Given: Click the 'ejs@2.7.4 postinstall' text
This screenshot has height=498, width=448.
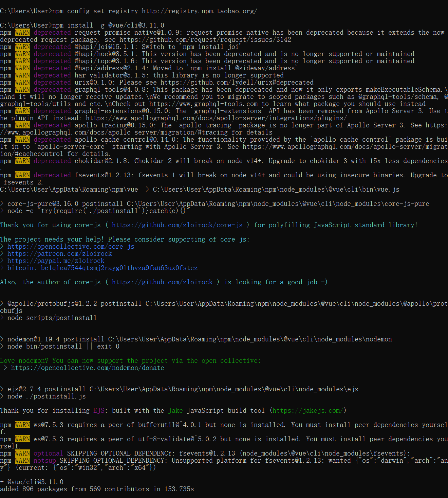Looking at the screenshot, I should pos(46,389).
